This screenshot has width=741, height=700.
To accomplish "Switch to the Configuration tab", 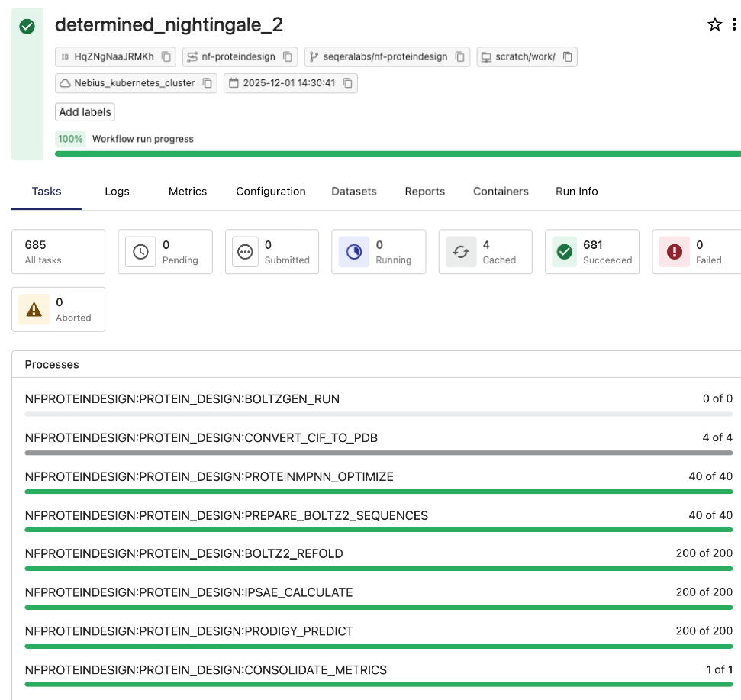I will click(x=270, y=192).
